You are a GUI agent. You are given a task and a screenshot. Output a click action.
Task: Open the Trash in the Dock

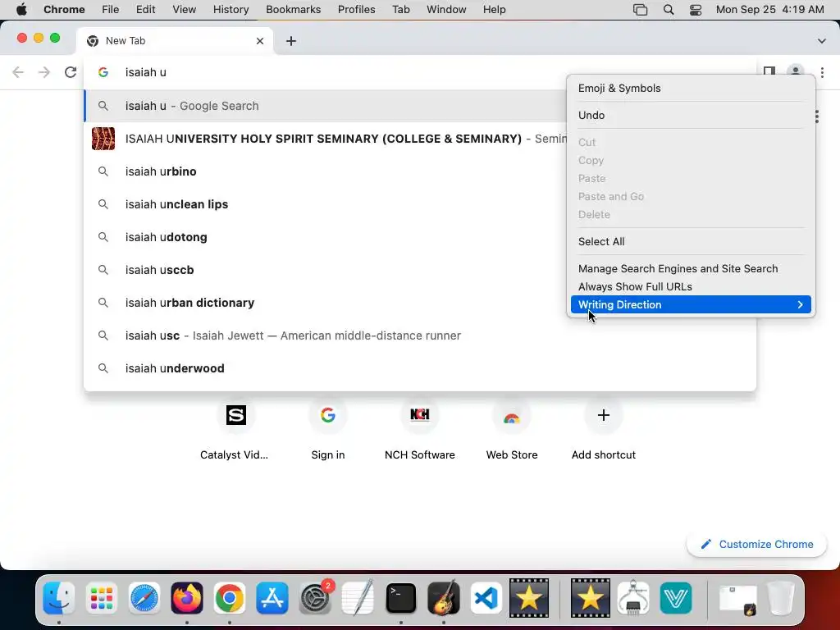(781, 598)
